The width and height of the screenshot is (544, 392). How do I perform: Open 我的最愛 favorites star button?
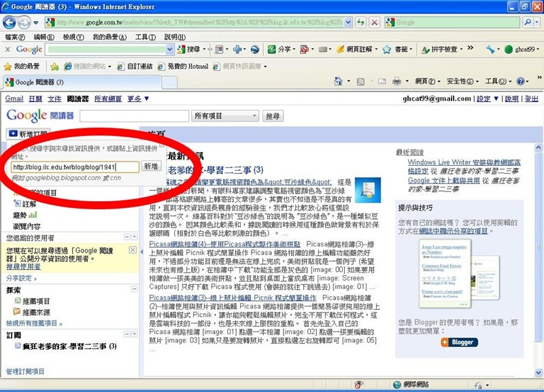point(22,66)
